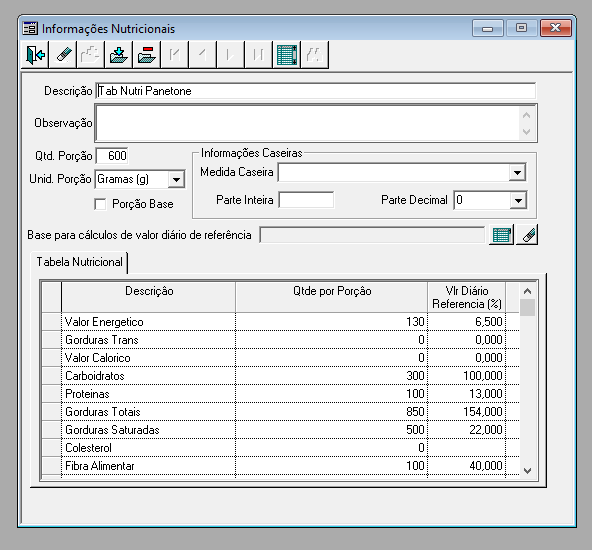Expand the Parte Decimal dropdown
This screenshot has height=550, width=592.
click(518, 200)
